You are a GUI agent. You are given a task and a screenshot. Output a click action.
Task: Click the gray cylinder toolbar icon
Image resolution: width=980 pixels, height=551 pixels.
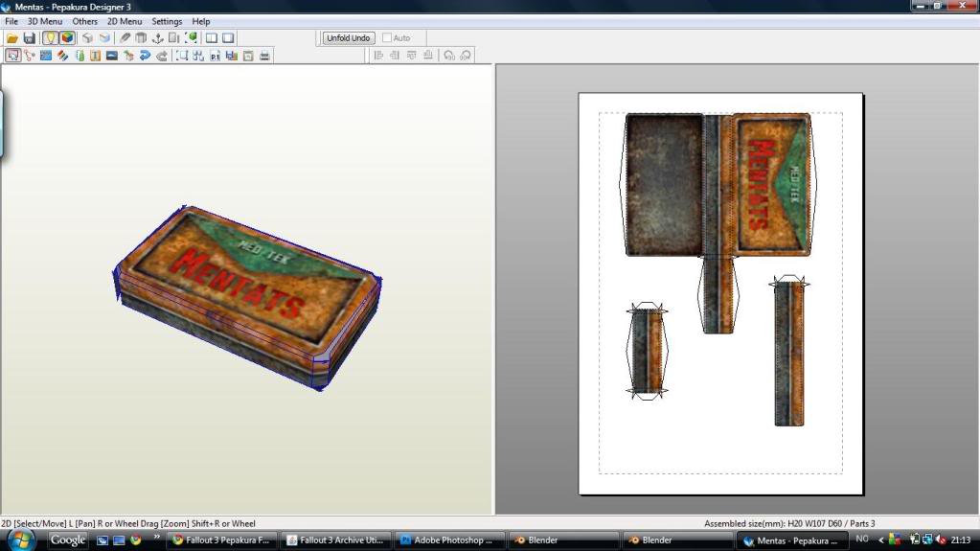click(x=141, y=38)
